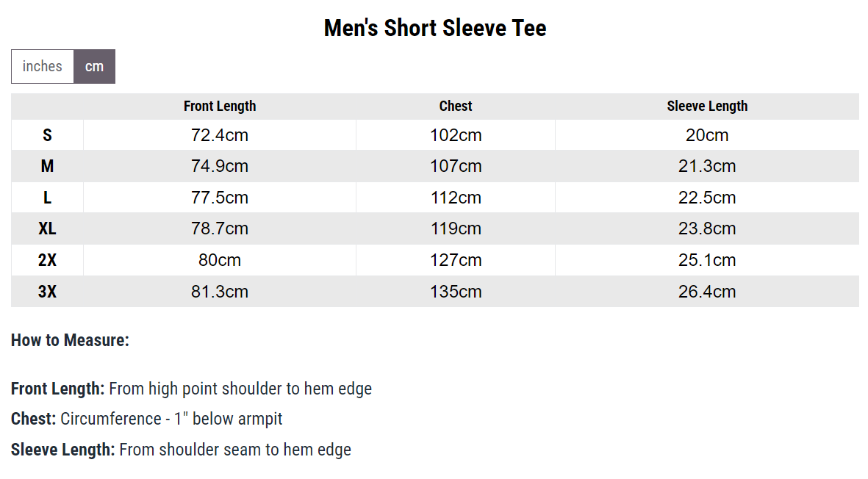This screenshot has height=479, width=868.
Task: Click the How to Measure heading
Action: pyautogui.click(x=71, y=340)
